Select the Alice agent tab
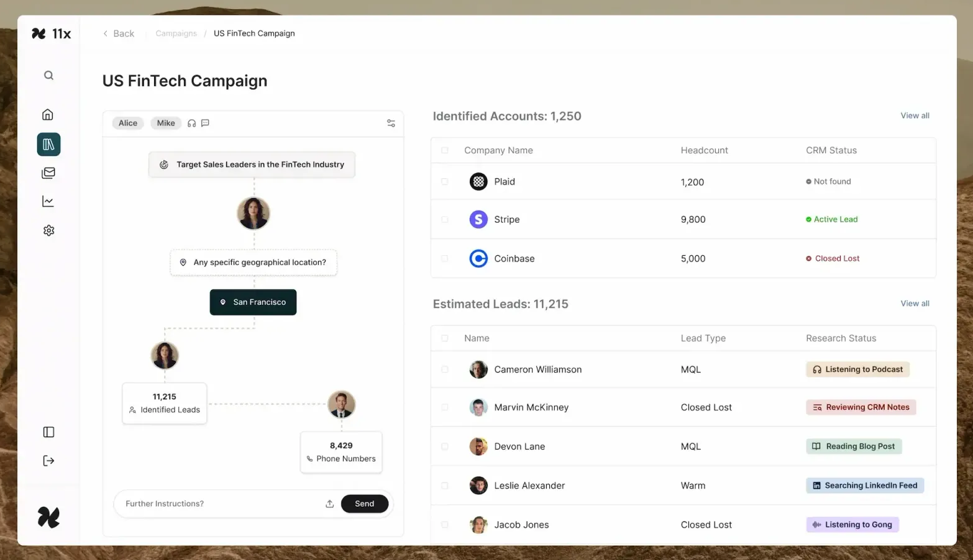973x560 pixels. (128, 123)
